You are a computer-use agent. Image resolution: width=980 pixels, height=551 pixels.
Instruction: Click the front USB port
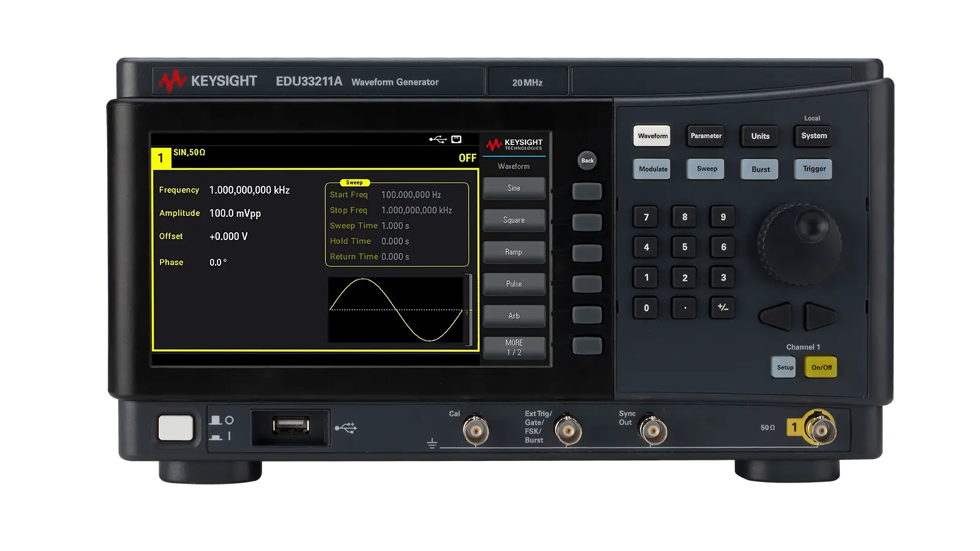(290, 425)
